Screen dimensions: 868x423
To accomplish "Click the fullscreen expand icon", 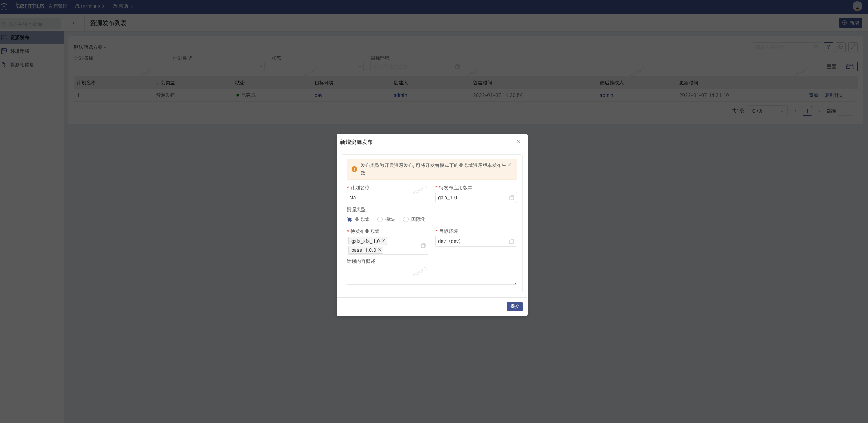I will coord(853,47).
